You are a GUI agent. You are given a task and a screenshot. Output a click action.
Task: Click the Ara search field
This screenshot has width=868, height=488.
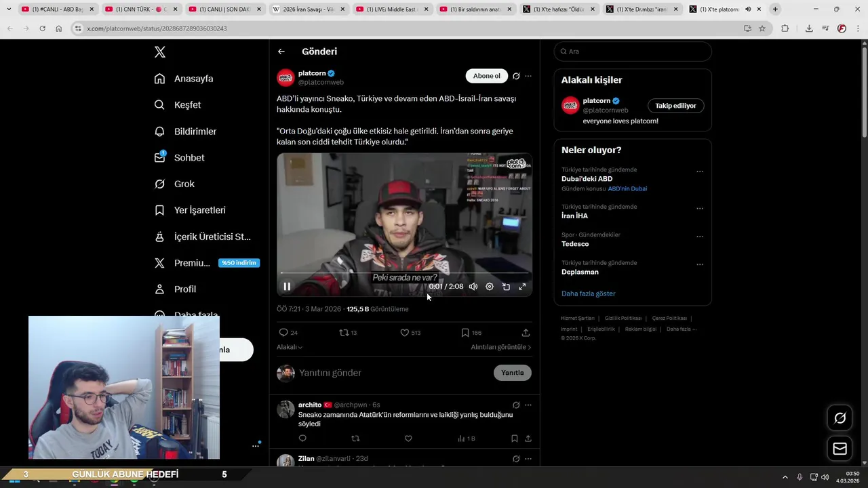pos(633,52)
